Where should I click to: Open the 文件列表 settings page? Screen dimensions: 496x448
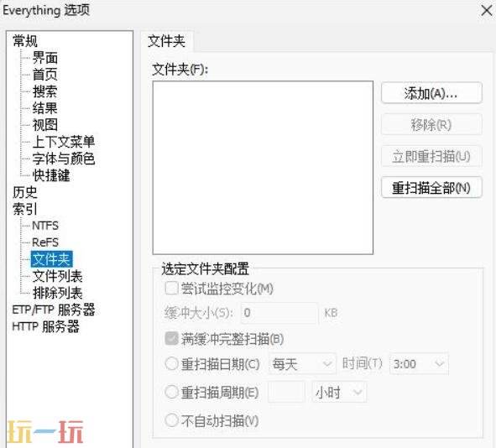click(x=58, y=276)
